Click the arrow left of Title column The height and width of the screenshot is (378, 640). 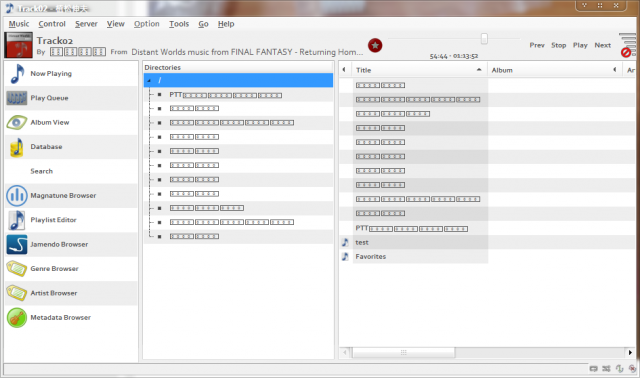coord(344,70)
